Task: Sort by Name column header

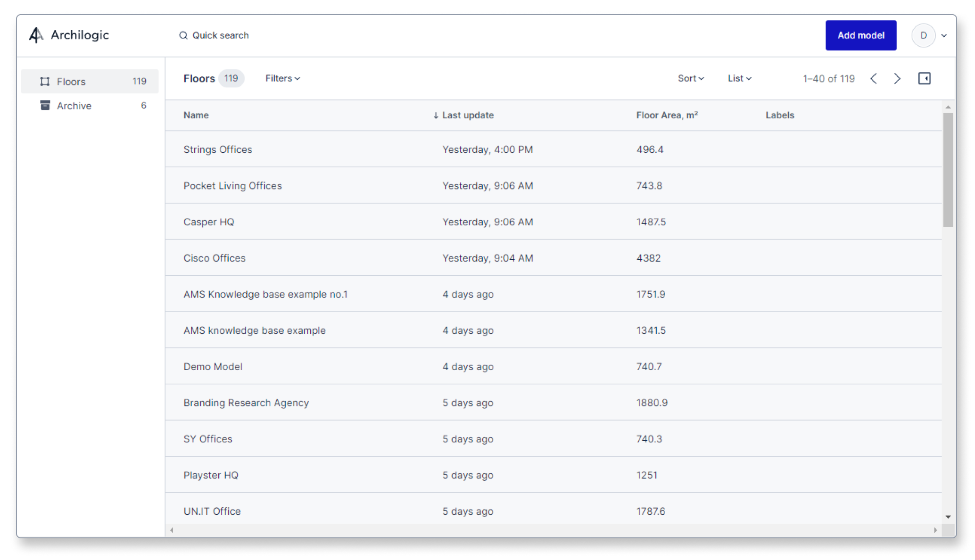Action: point(196,115)
